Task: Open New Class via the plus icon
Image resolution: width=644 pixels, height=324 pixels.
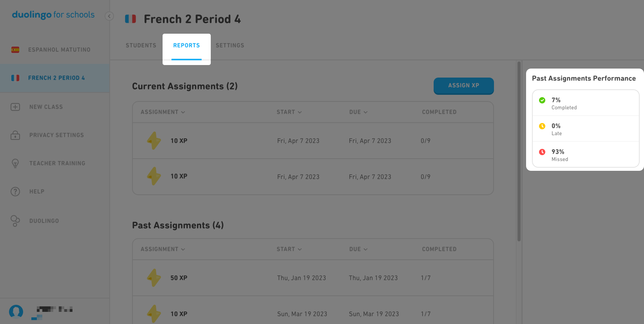Action: pyautogui.click(x=15, y=107)
